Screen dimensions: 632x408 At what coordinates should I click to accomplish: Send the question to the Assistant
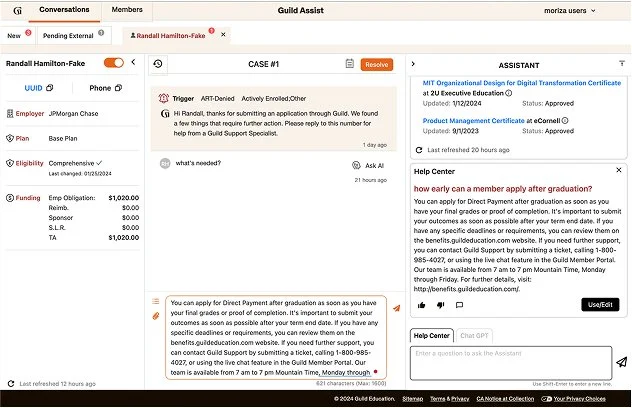pyautogui.click(x=622, y=362)
